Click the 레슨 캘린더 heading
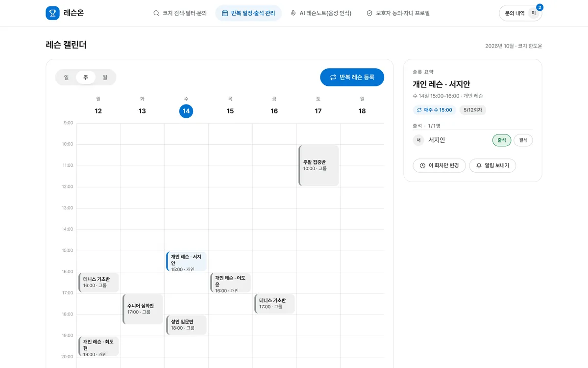 click(66, 45)
